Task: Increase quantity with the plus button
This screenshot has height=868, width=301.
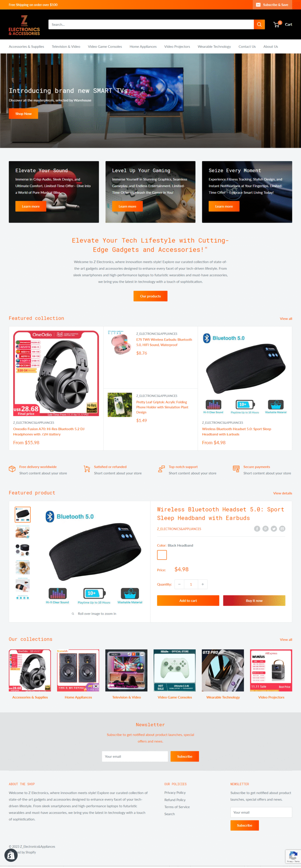Action: (203, 584)
